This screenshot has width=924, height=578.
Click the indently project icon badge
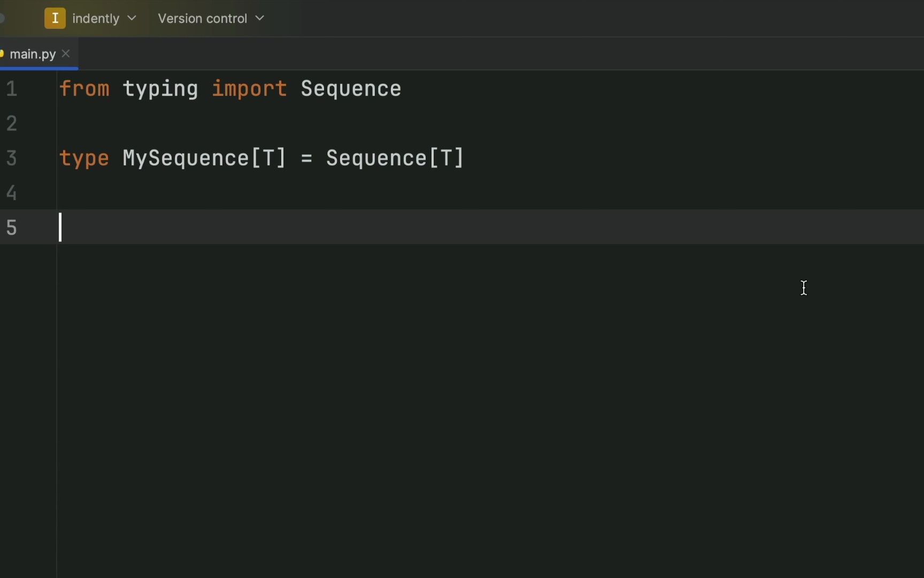(x=55, y=18)
